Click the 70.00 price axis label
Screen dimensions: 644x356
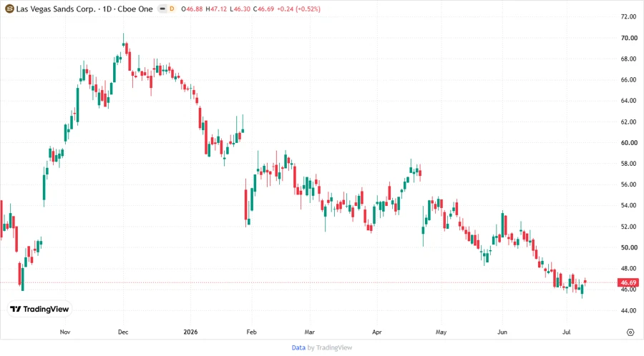tap(628, 38)
